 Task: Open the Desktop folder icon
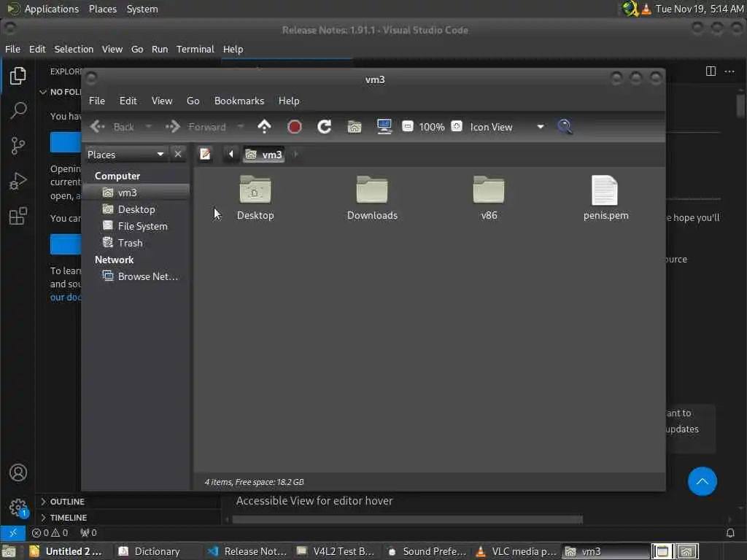pos(255,198)
